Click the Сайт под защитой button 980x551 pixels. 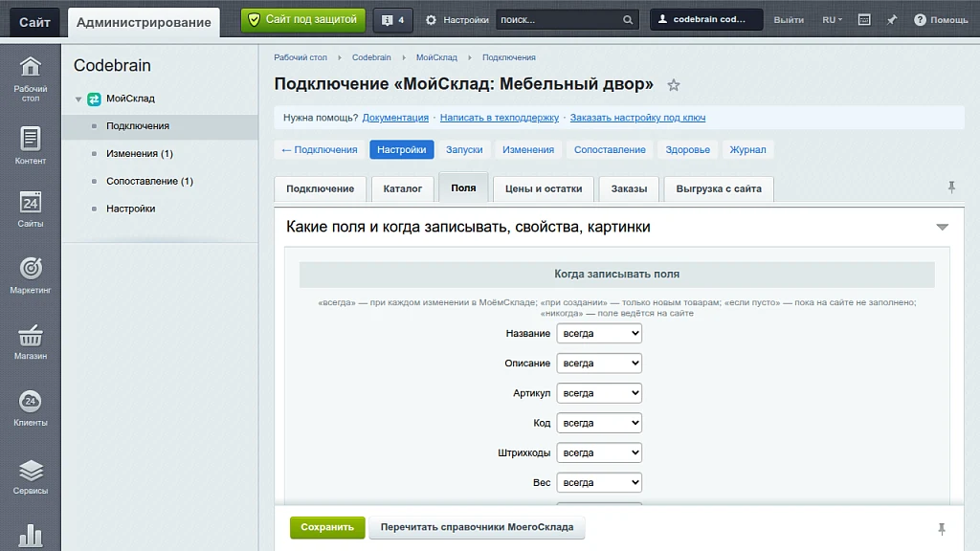(x=303, y=20)
